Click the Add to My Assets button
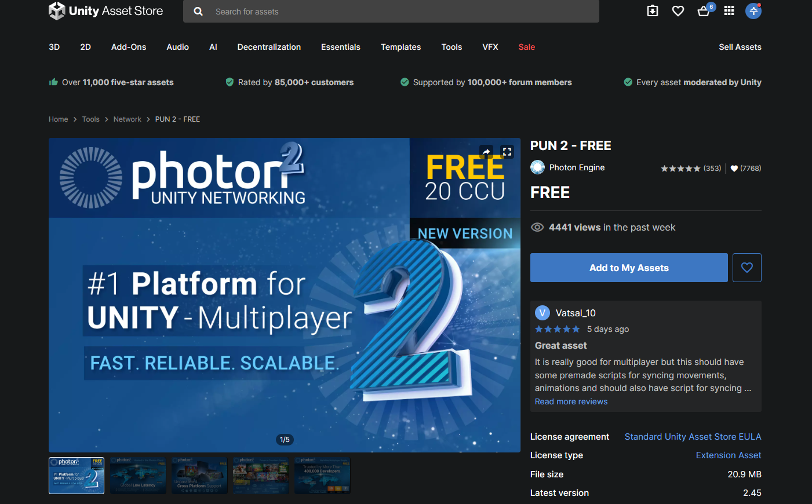812x504 pixels. click(x=629, y=268)
